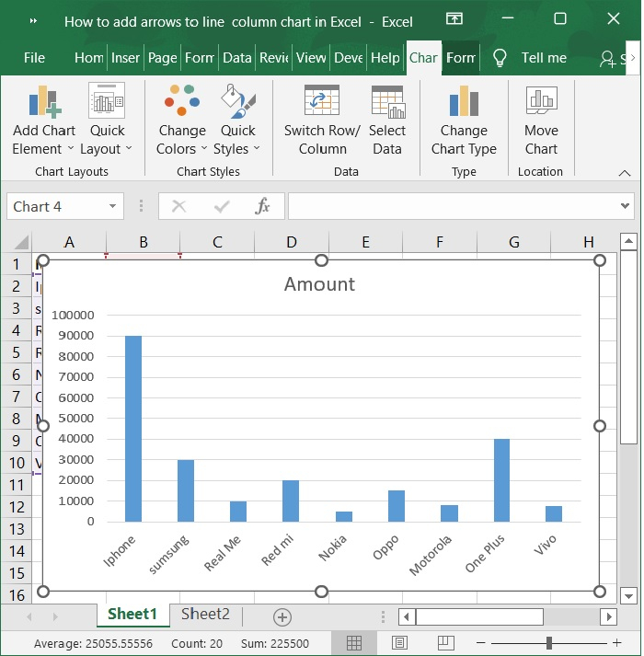The image size is (644, 656).
Task: Switch to the Sheet2 tab
Action: click(205, 615)
